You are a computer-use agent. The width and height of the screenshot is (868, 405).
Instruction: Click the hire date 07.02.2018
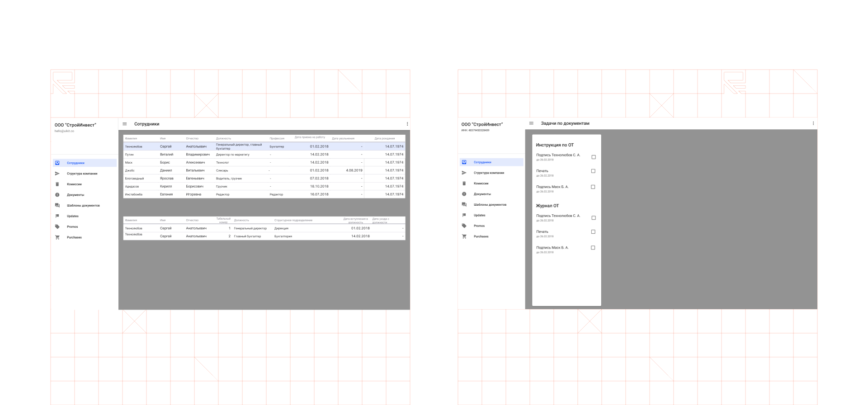point(319,179)
